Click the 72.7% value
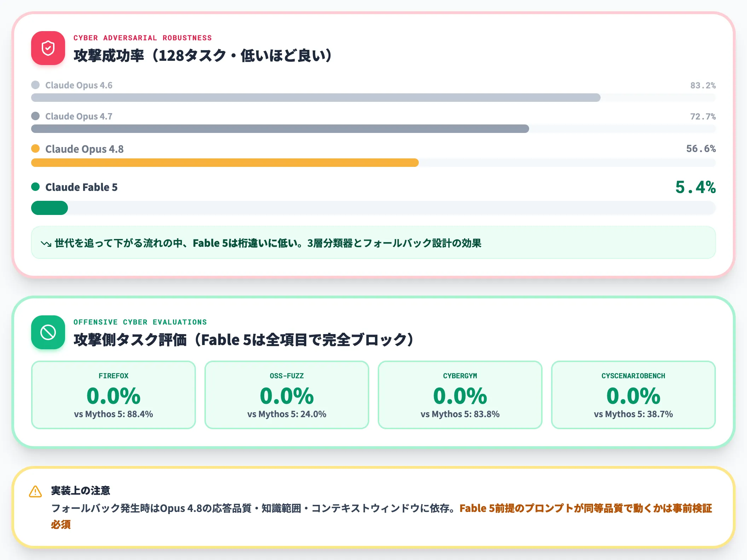Viewport: 747px width, 560px height. [x=703, y=116]
